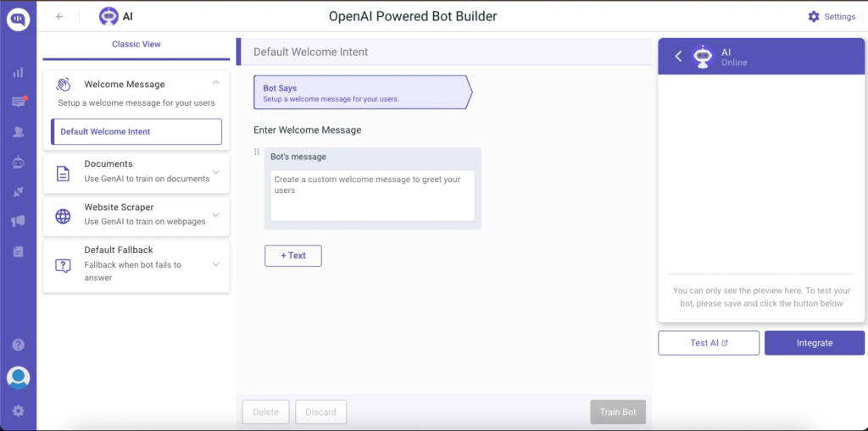
Task: Click the Settings gear icon top right
Action: pyautogui.click(x=813, y=17)
